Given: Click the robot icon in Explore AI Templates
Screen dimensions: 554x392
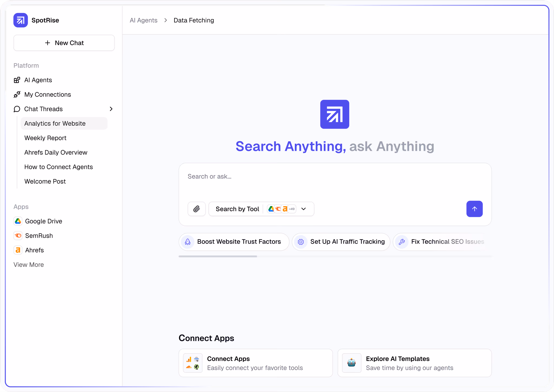Looking at the screenshot, I should pyautogui.click(x=351, y=363).
